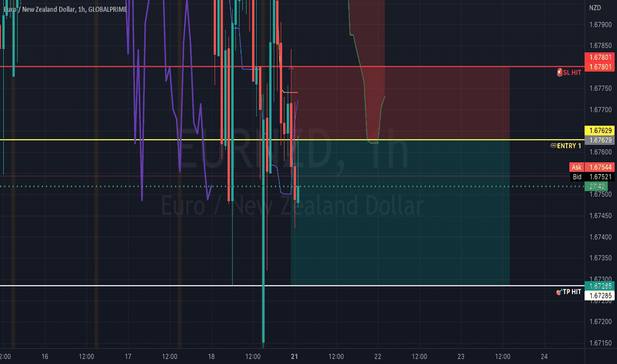
Task: Click the TP HIT target icon
Action: pos(558,292)
